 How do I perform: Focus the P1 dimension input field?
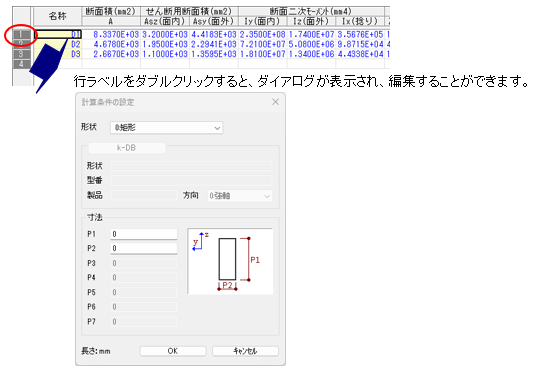(144, 234)
